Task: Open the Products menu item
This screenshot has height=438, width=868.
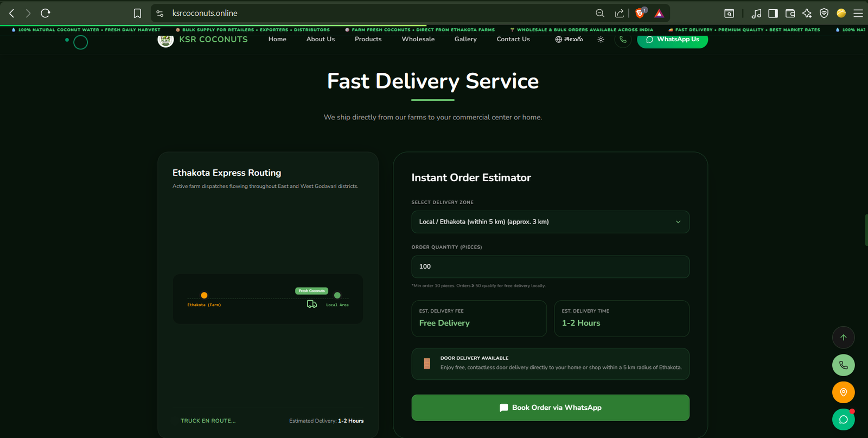Action: pyautogui.click(x=368, y=39)
